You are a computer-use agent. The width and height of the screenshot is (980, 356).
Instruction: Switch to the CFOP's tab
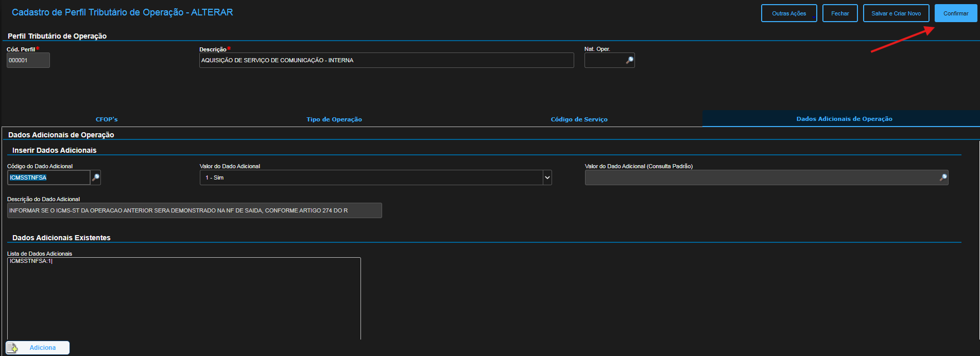tap(107, 119)
